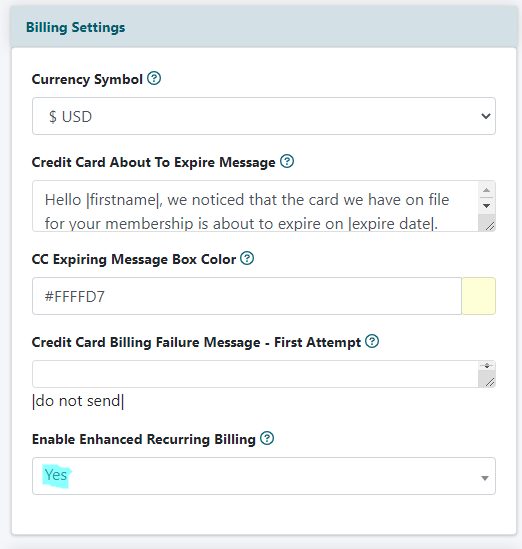Show help for CC Expiring Message Box Color

(x=247, y=258)
